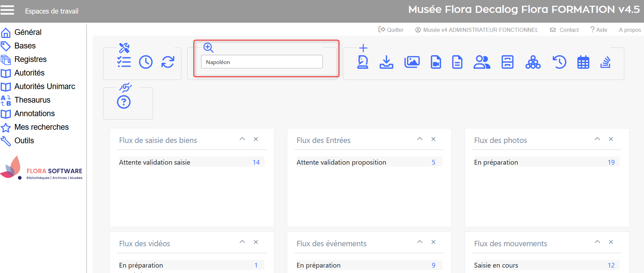Collapse the Flux des photos panel
The image size is (644, 273).
pos(597,139)
